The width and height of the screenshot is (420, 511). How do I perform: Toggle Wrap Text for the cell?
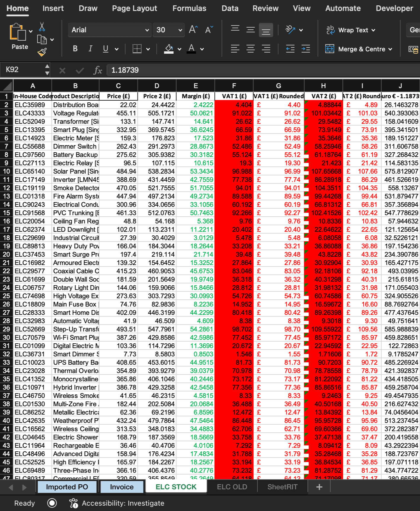pos(350,30)
